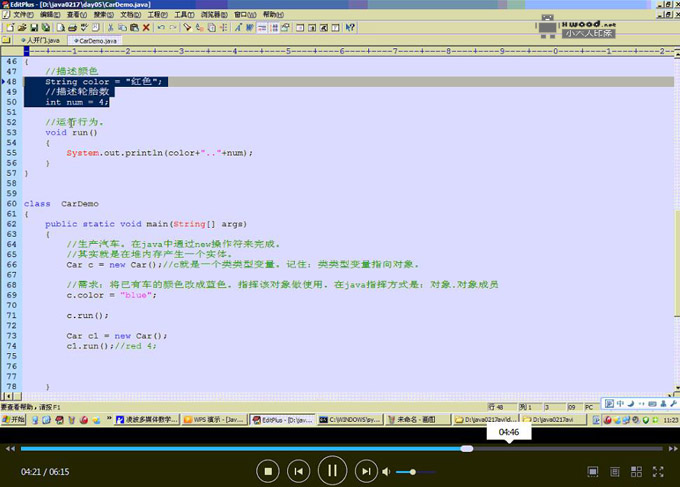Click the Save All icon
The image size is (680, 487).
45,28
